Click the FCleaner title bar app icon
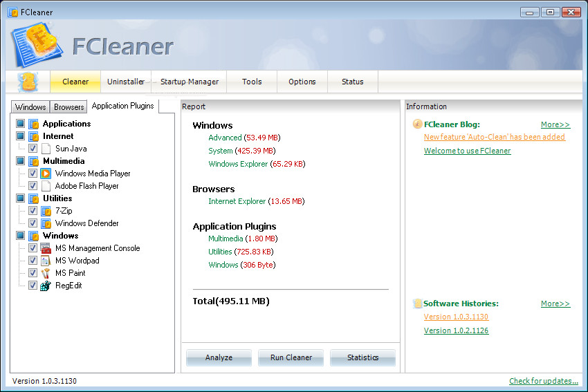This screenshot has height=392, width=588. pyautogui.click(x=12, y=12)
